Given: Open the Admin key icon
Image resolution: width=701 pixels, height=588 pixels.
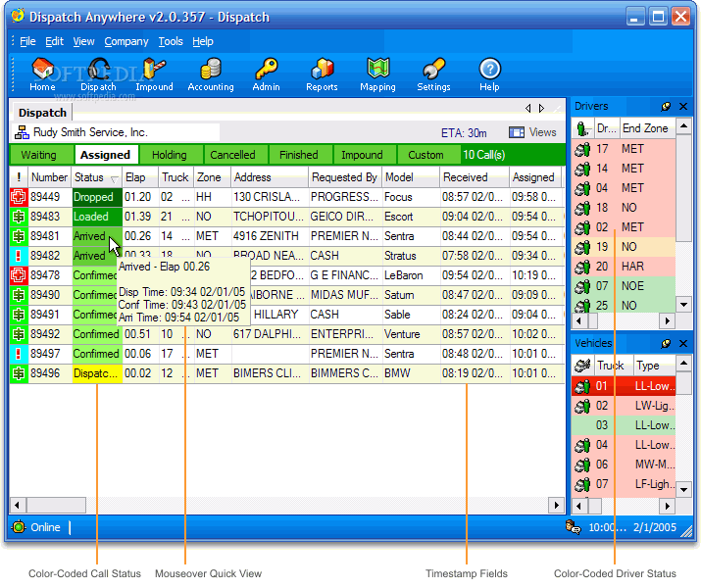Looking at the screenshot, I should [x=266, y=74].
